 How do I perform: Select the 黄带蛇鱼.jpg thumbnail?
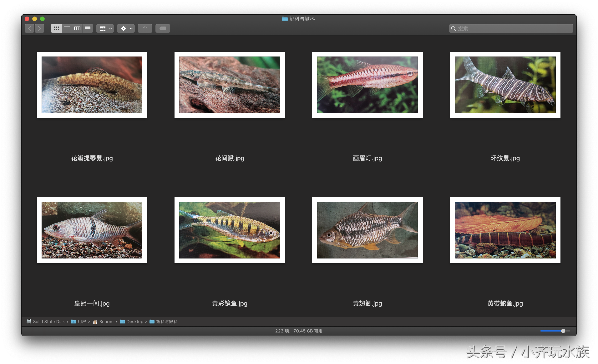pyautogui.click(x=505, y=230)
